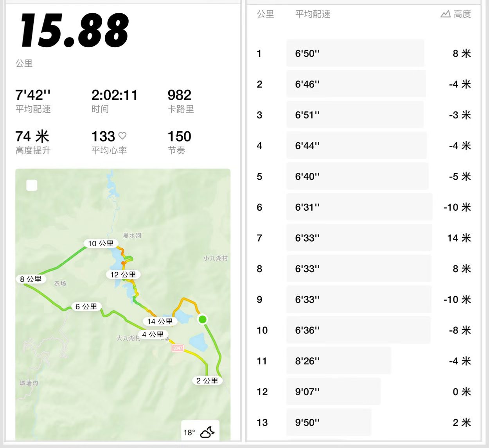Select the 12 公里 map marker
Viewport: 489px width, 448px height.
point(123,274)
